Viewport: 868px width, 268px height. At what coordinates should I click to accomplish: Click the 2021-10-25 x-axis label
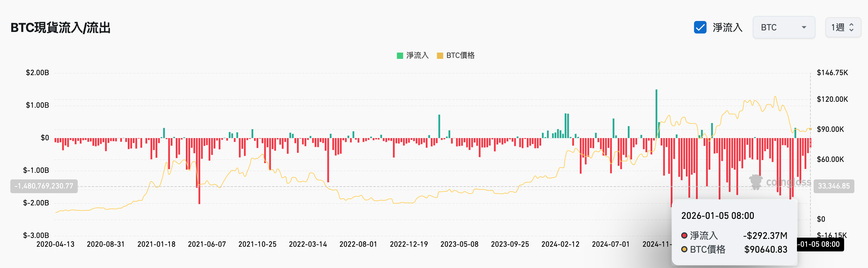click(258, 244)
